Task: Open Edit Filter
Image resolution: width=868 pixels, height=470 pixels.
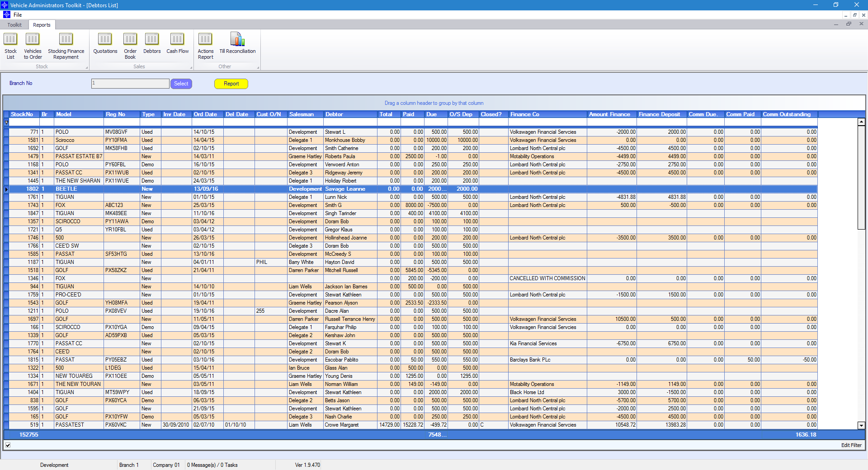Action: 851,445
